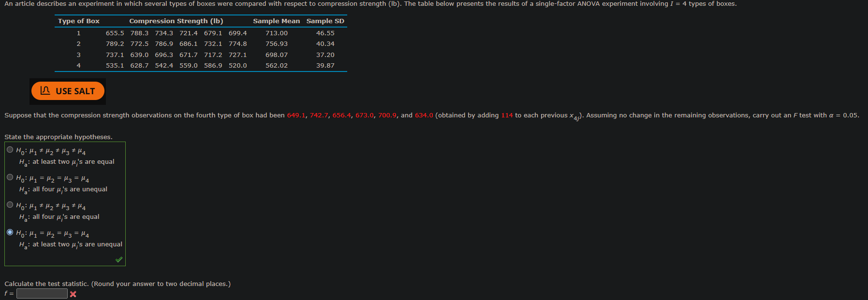The width and height of the screenshot is (868, 300).
Task: Click sample SD value 40.34
Action: click(325, 44)
